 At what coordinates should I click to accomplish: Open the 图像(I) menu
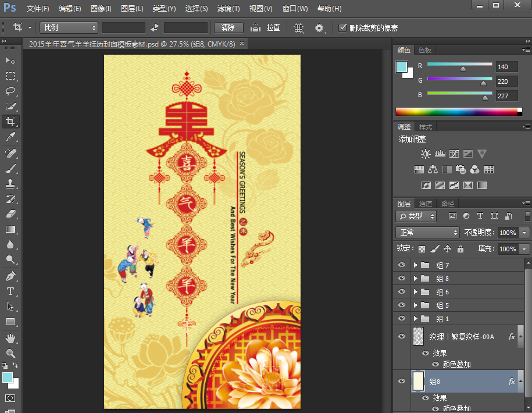click(101, 9)
